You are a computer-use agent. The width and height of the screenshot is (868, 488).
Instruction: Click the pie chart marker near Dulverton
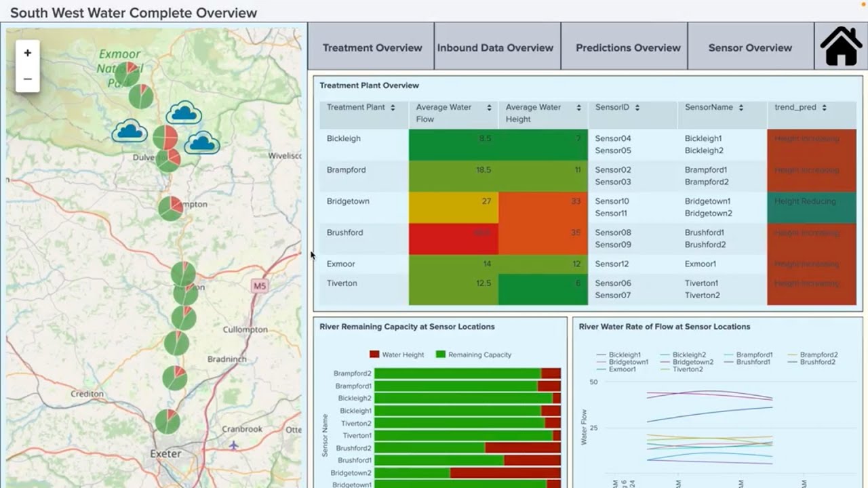pos(167,159)
